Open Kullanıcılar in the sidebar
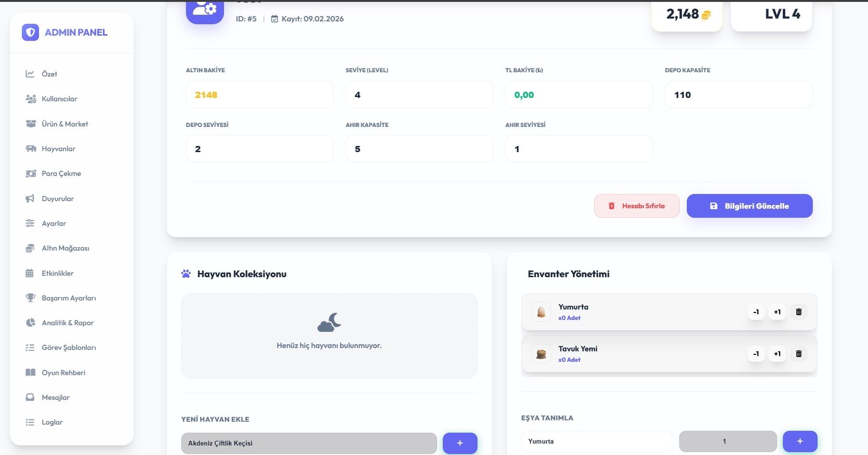 (59, 99)
